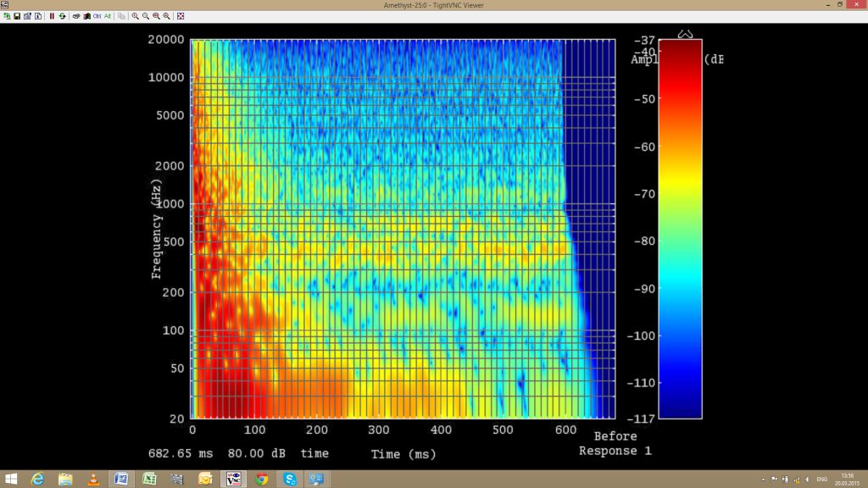Click the 'time' label under the plot
The width and height of the screenshot is (868, 488).
[314, 453]
